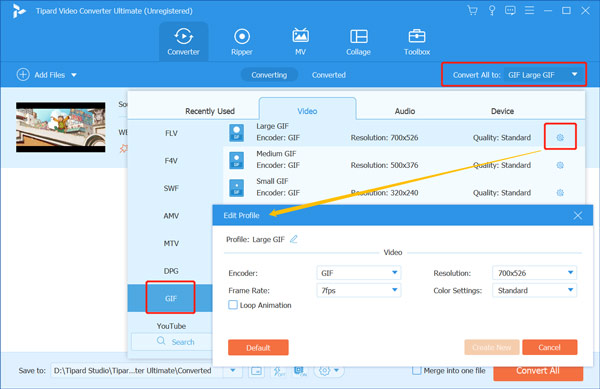The image size is (600, 389).
Task: Select the MTV format in the list
Action: coord(171,243)
